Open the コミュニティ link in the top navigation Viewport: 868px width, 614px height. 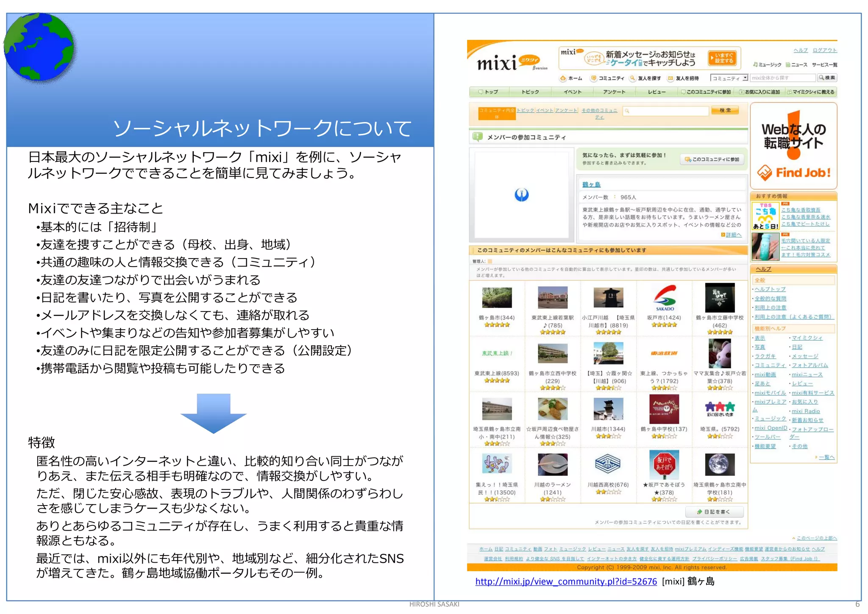[x=607, y=78]
